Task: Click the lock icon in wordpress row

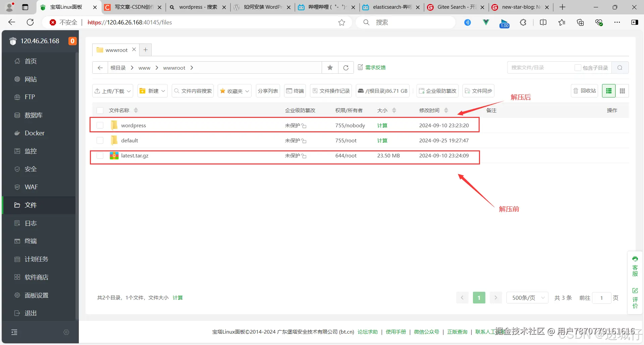Action: (304, 126)
